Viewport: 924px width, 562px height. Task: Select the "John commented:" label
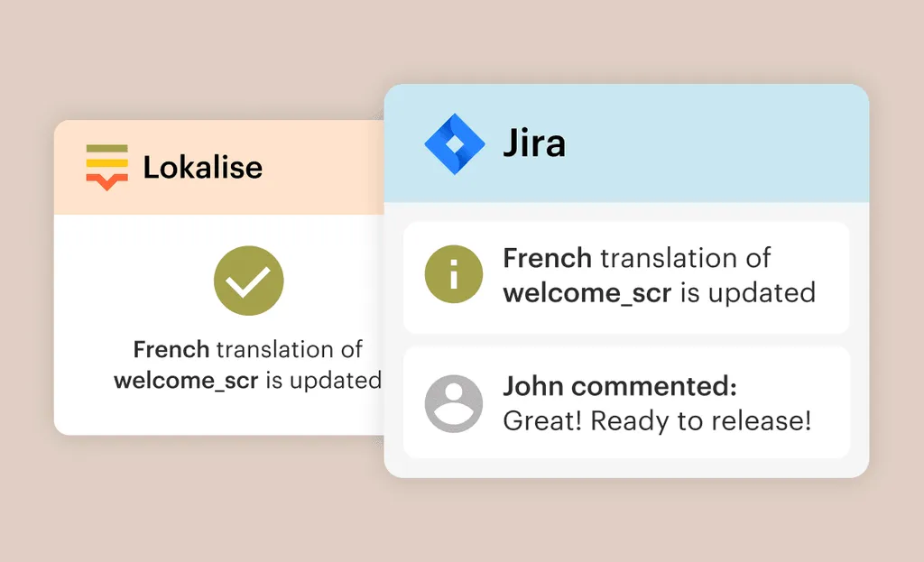click(x=620, y=387)
